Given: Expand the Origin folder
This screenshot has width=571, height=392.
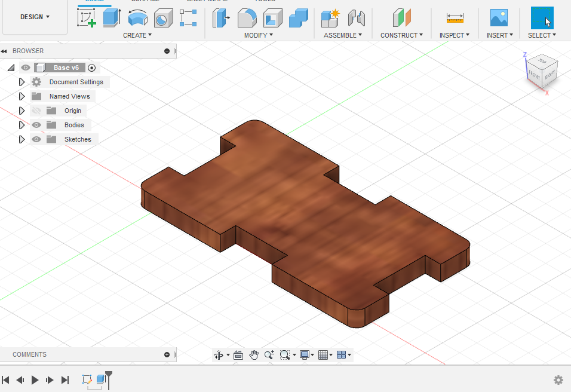Looking at the screenshot, I should pyautogui.click(x=22, y=111).
